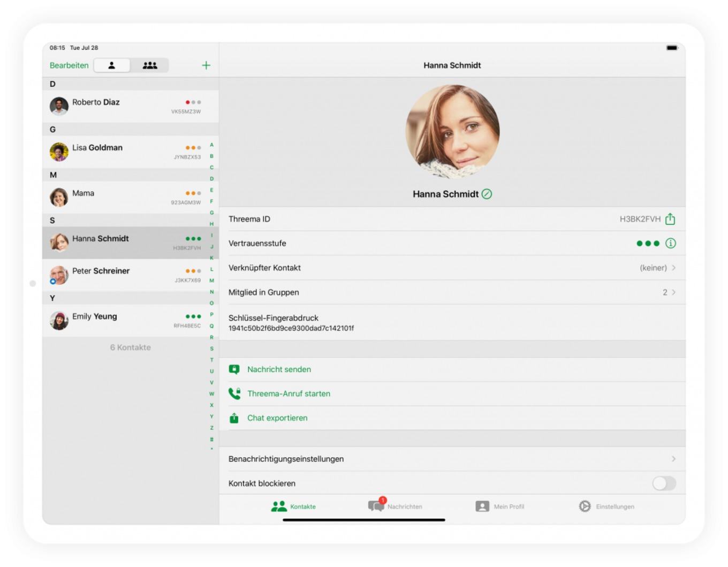Jump to letter S in index
728x567 pixels.
tap(211, 349)
